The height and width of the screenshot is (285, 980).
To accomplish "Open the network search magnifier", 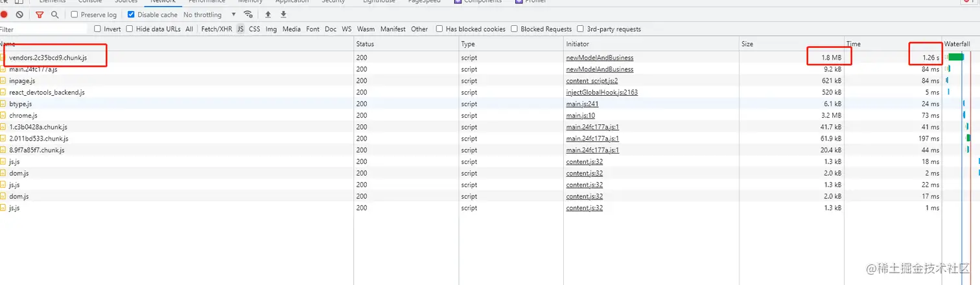I will click(x=55, y=14).
